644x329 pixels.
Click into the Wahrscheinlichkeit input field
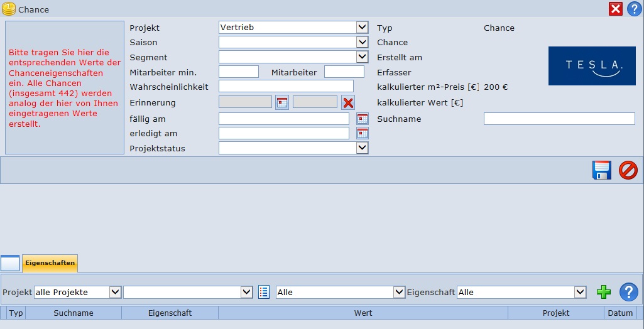click(x=286, y=86)
